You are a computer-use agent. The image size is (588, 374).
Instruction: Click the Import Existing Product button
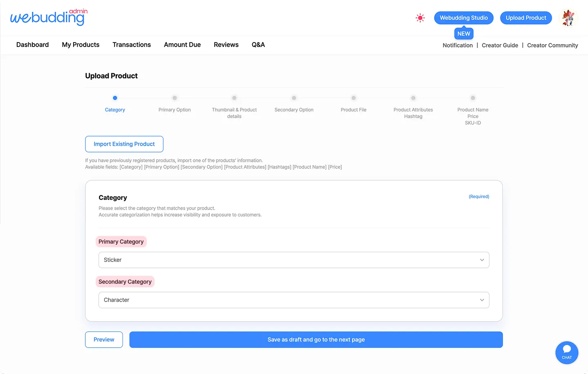point(124,144)
